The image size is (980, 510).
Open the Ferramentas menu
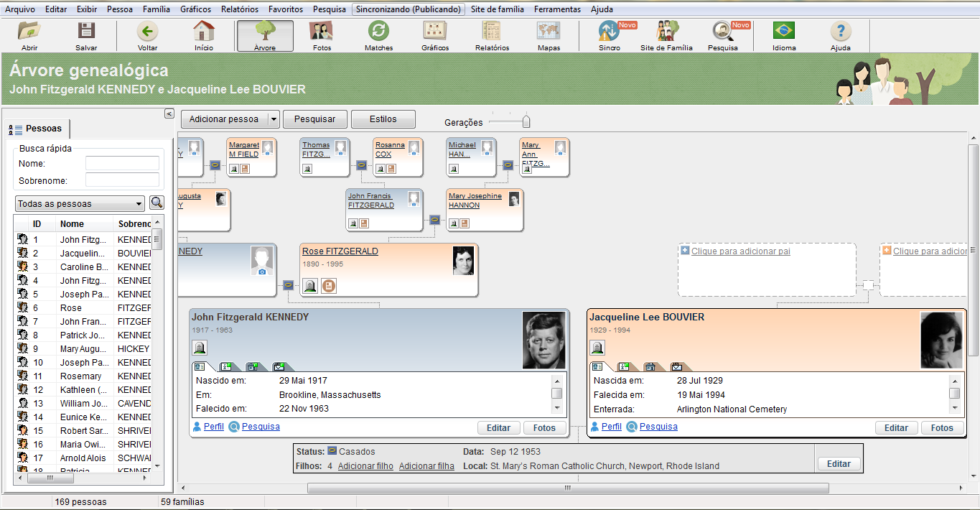click(x=557, y=9)
